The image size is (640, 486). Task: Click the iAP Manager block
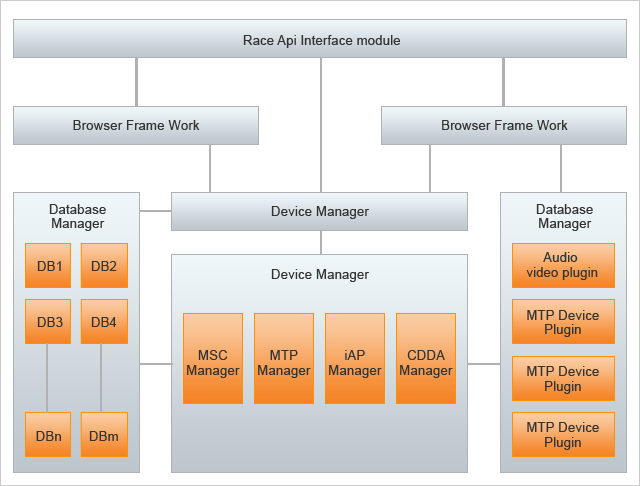[x=355, y=359]
